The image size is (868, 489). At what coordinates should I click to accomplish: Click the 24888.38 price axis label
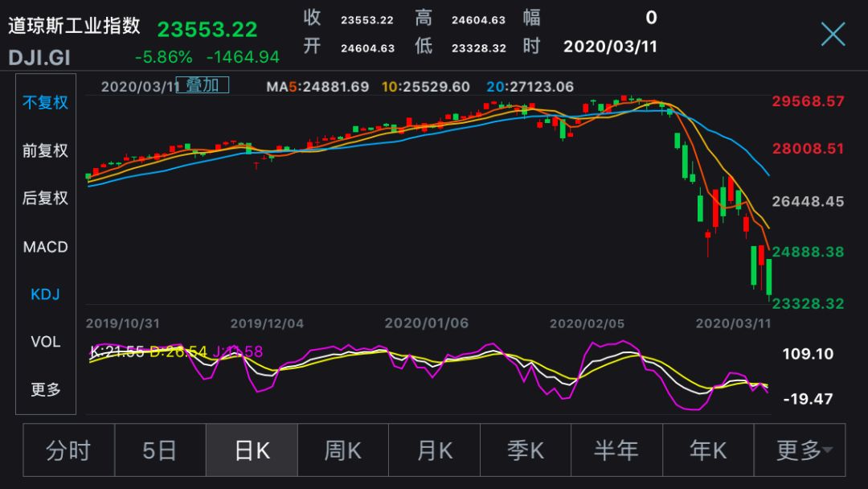(x=809, y=252)
